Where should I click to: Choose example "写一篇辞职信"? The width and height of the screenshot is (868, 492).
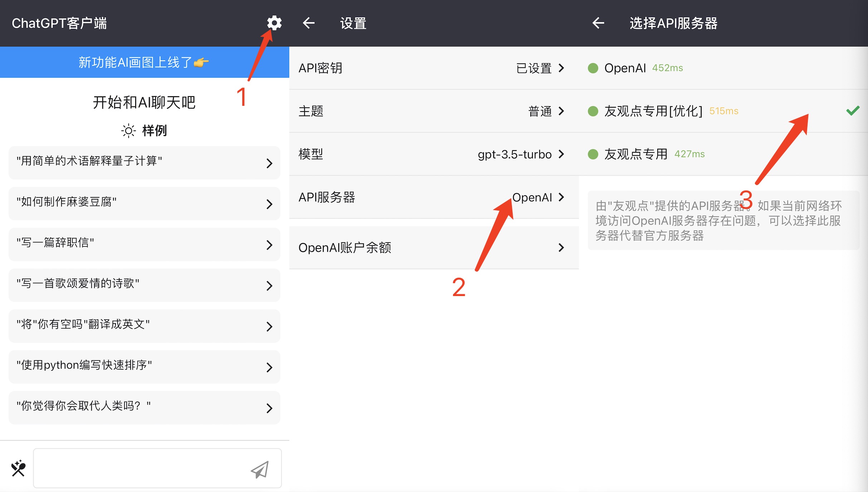point(144,244)
